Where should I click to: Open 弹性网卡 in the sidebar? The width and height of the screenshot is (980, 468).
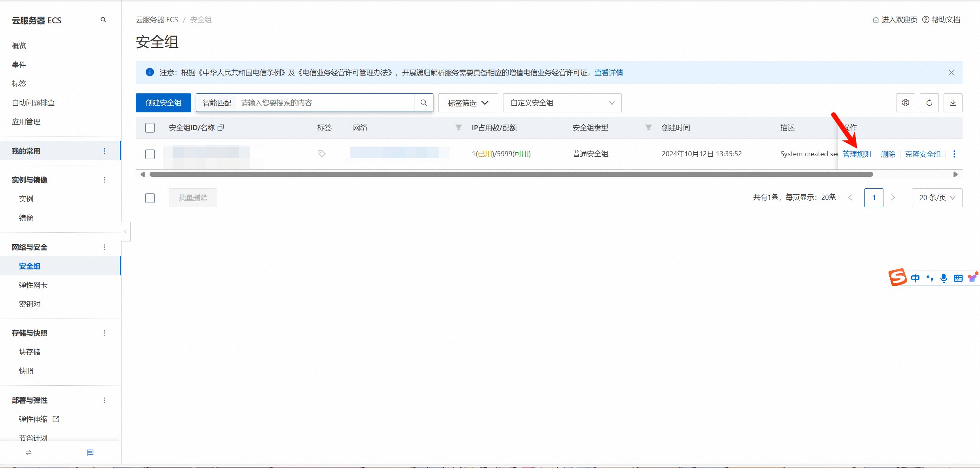tap(33, 285)
